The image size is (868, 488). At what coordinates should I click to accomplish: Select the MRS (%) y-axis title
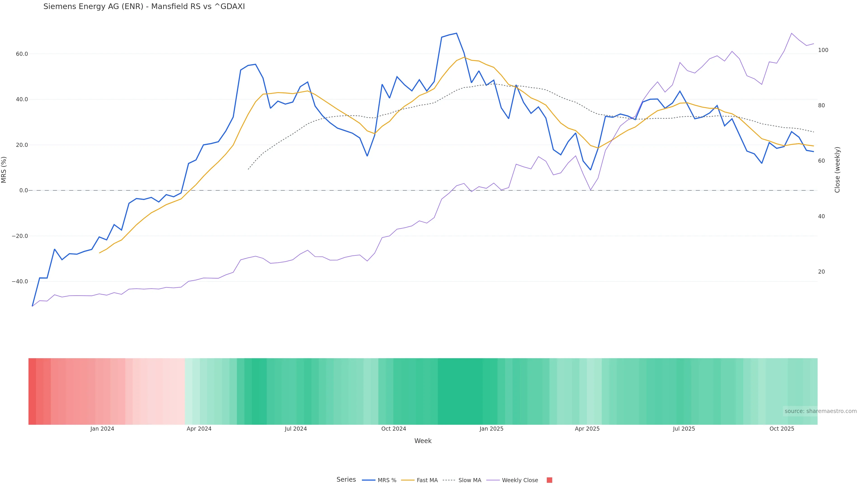pyautogui.click(x=4, y=170)
